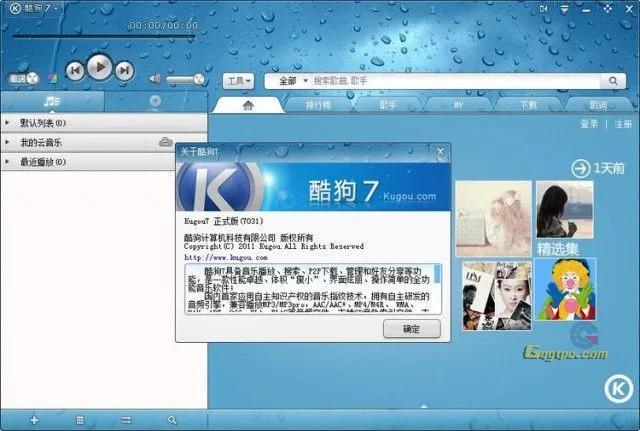Switch to mini mode icon in title bar
The width and height of the screenshot is (640, 431).
(x=544, y=8)
